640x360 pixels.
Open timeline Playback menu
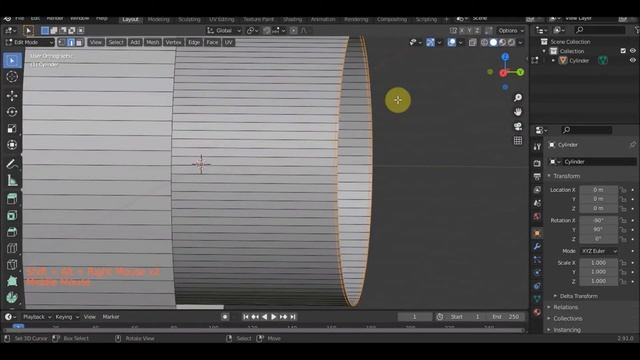(37, 317)
